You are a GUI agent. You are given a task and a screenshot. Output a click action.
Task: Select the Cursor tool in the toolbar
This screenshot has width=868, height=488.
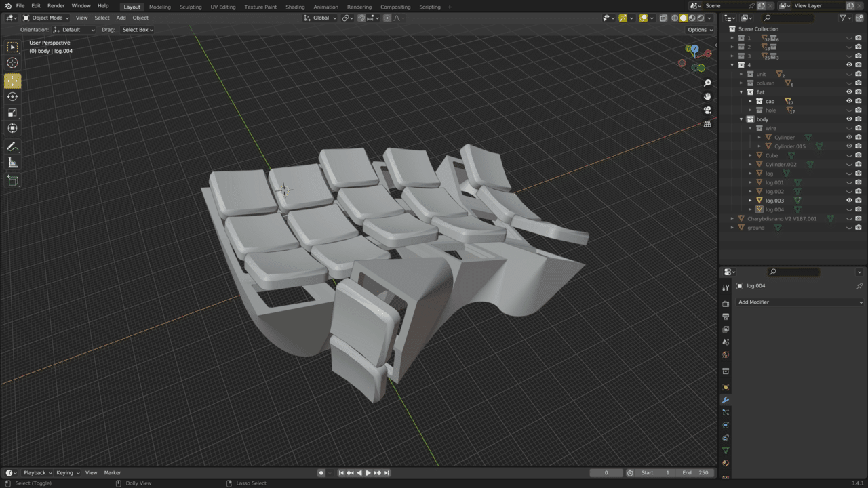coord(12,63)
